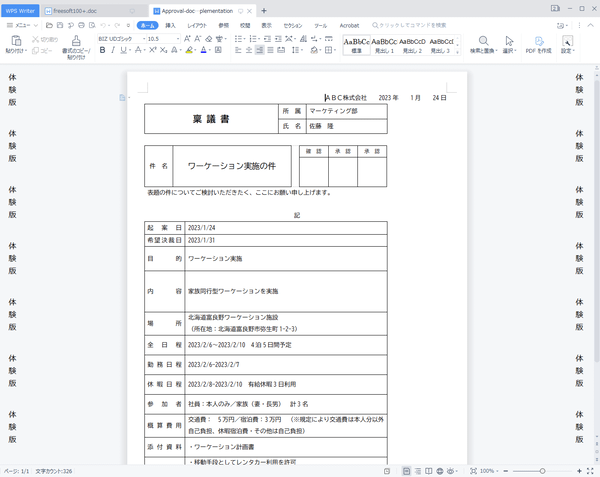
Task: Expand the styles gallery
Action: tap(458, 52)
